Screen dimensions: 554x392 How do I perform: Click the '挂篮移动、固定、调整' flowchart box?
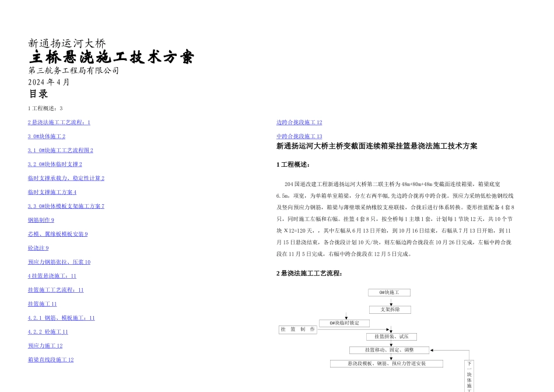coord(390,350)
